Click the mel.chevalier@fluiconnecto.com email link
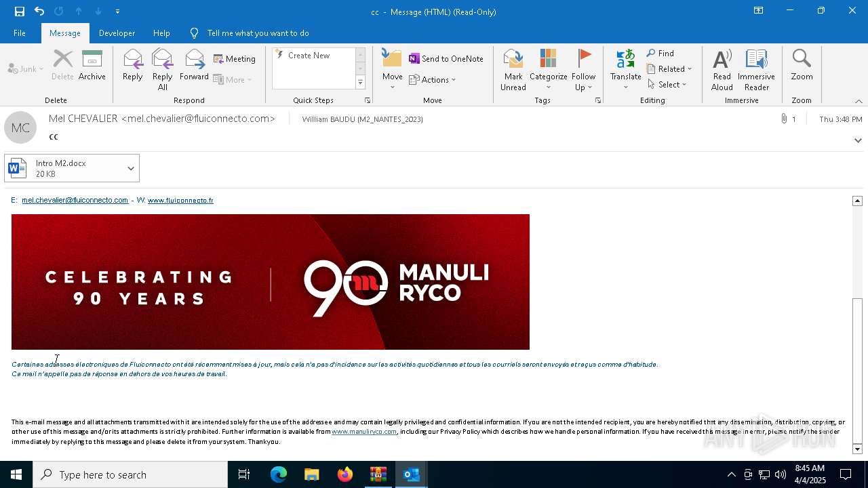 [75, 201]
